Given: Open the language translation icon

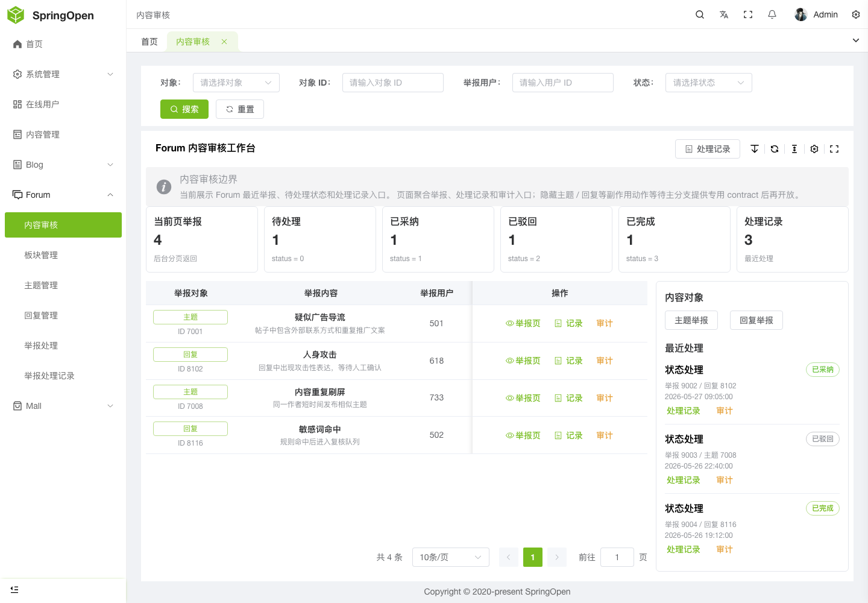Looking at the screenshot, I should [x=724, y=14].
